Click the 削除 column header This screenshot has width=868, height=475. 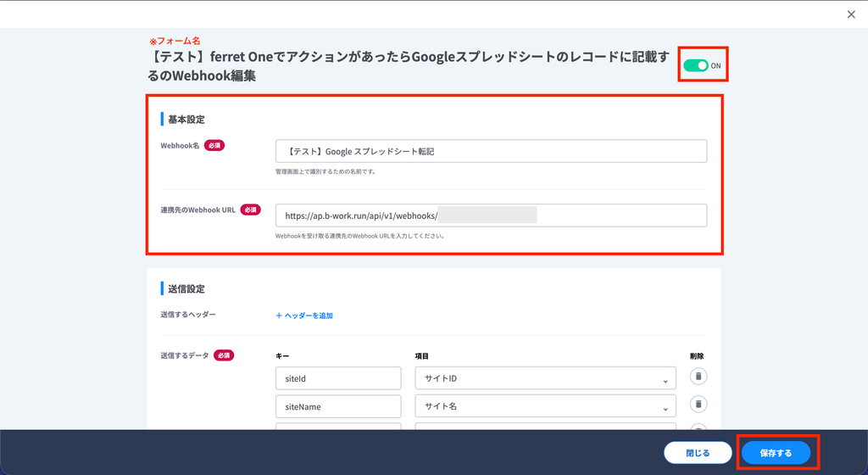click(x=697, y=356)
